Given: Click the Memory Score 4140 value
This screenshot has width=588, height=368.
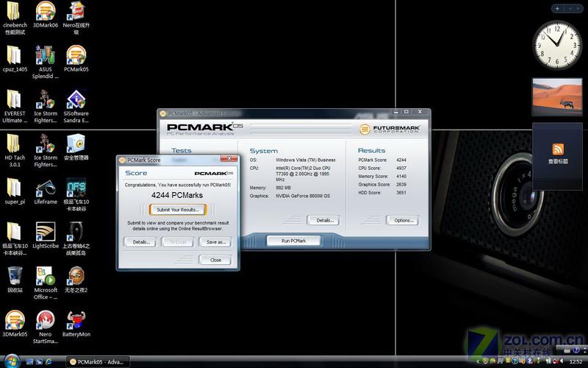Looking at the screenshot, I should pyautogui.click(x=401, y=177).
